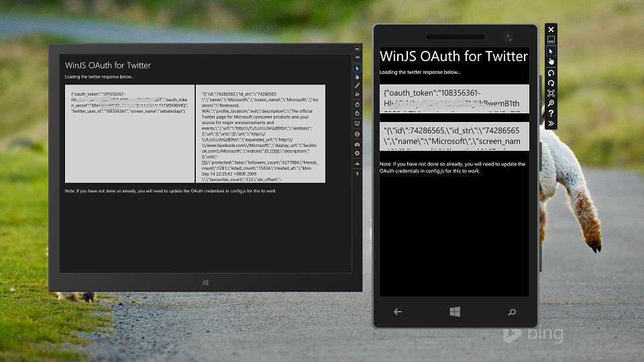This screenshot has height=362, width=644.
Task: Toggle simulator always-on-top pin icon
Action: pyautogui.click(x=357, y=57)
